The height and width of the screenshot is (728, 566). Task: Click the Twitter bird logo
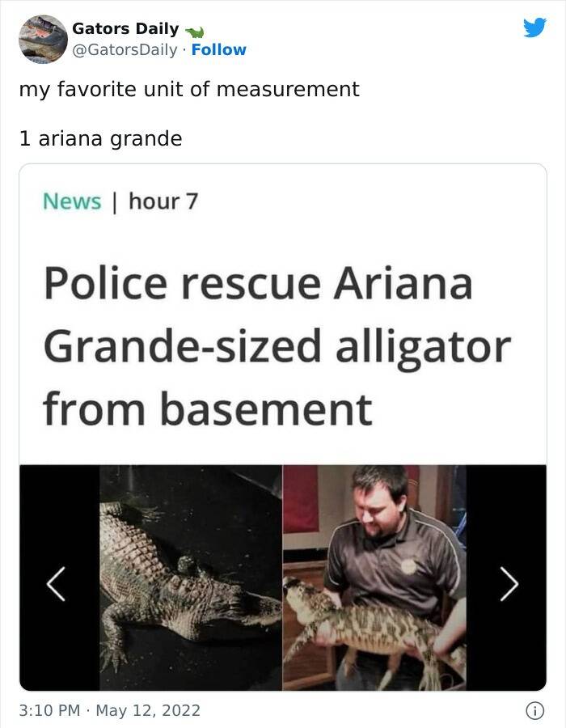click(x=535, y=28)
